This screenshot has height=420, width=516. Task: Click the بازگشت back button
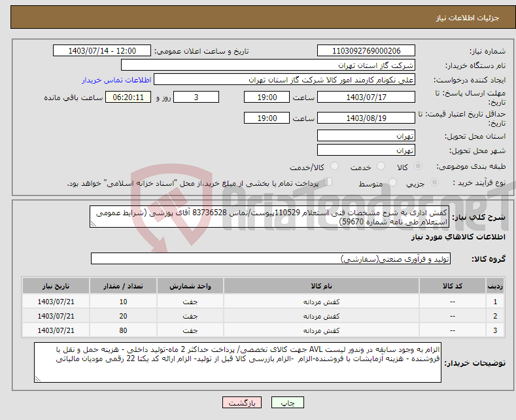(242, 402)
